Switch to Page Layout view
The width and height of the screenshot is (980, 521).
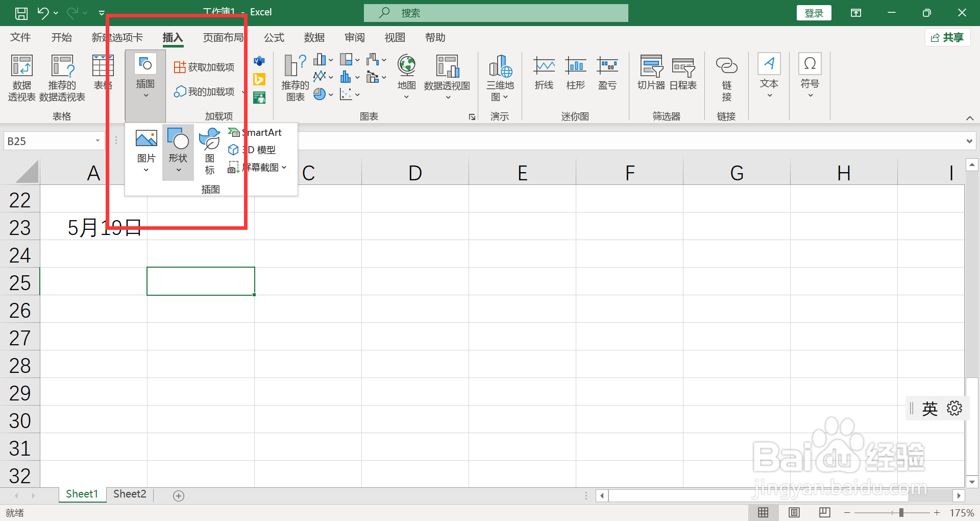coord(794,512)
